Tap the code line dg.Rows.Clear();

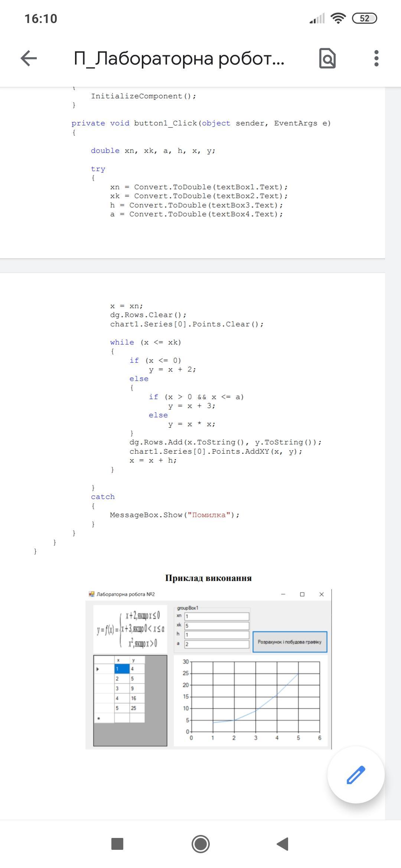tap(148, 315)
